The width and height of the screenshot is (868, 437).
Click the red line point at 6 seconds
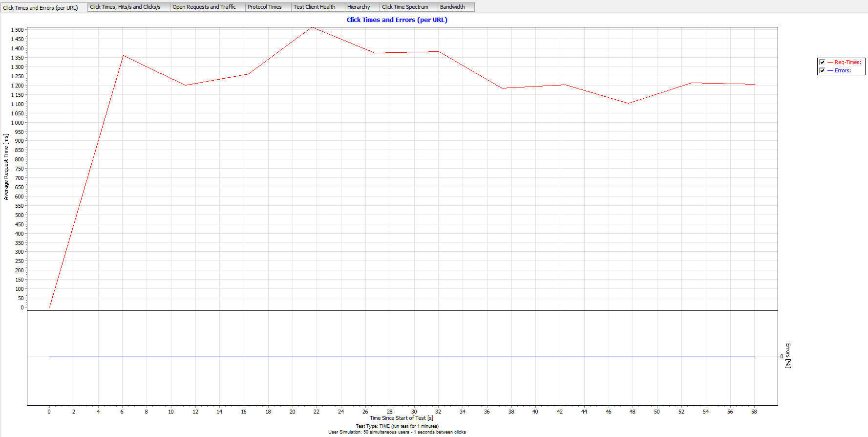pyautogui.click(x=123, y=55)
